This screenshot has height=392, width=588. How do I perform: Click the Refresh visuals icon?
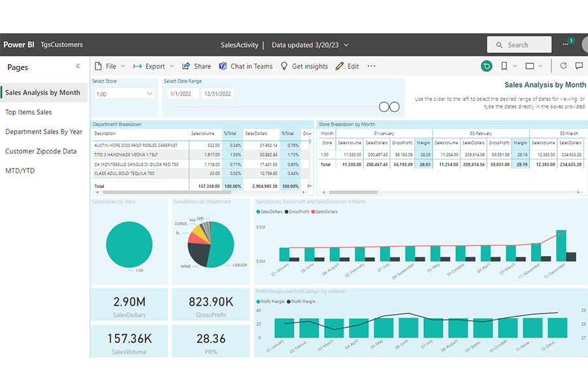coord(563,66)
